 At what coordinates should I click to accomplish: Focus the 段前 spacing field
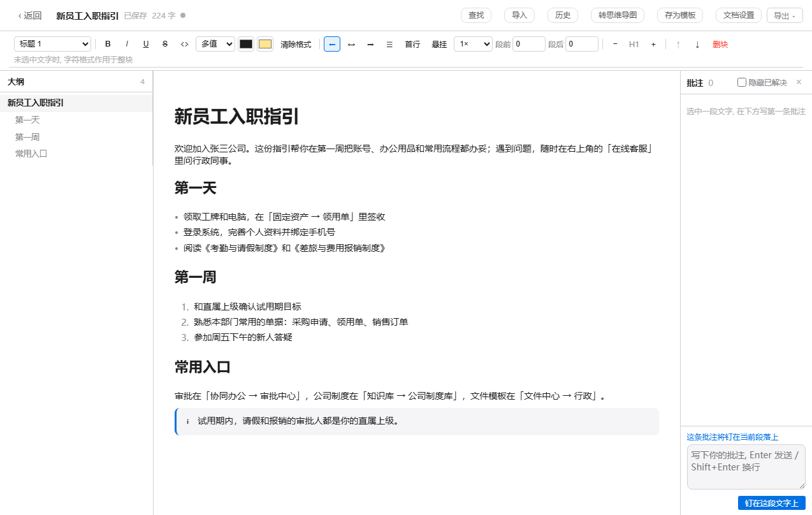[529, 44]
